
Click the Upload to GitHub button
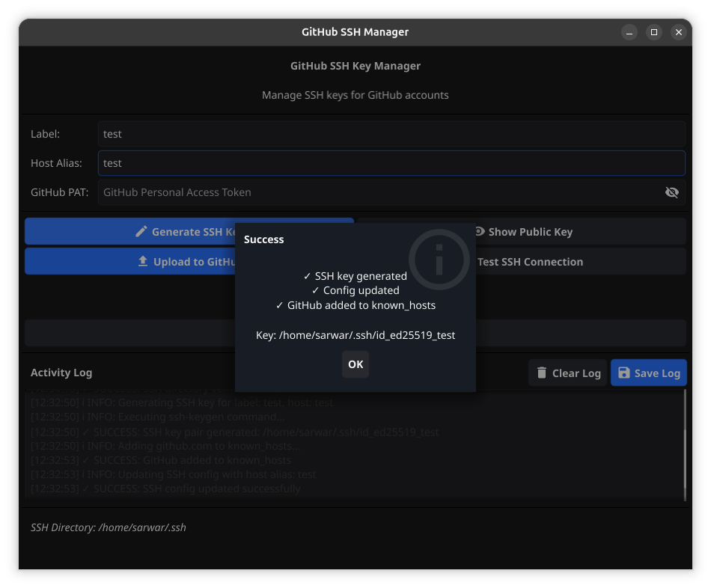[x=189, y=262]
